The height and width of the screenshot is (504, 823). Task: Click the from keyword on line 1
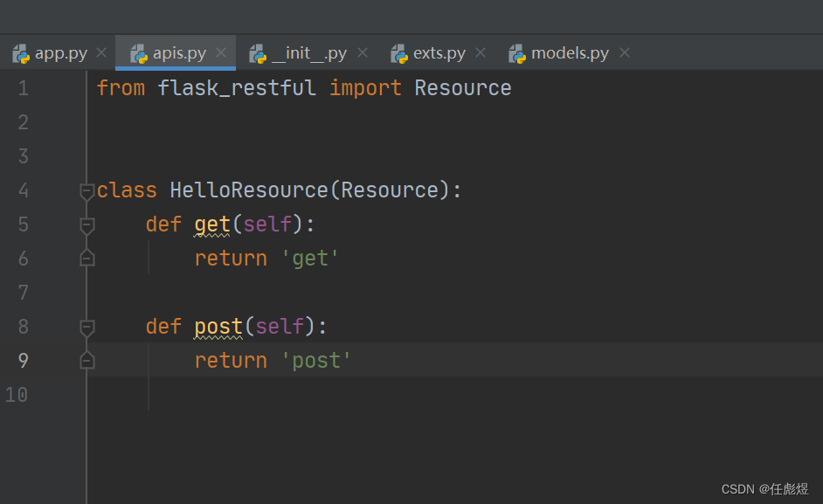click(x=121, y=87)
